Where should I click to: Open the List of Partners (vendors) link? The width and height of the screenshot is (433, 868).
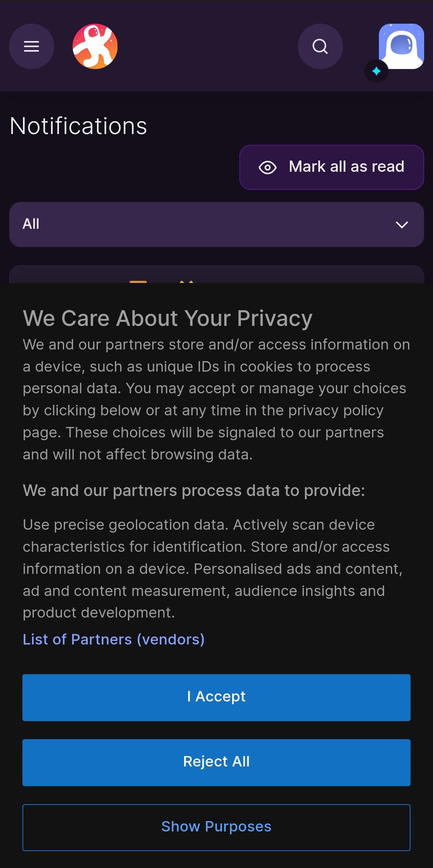click(x=113, y=639)
